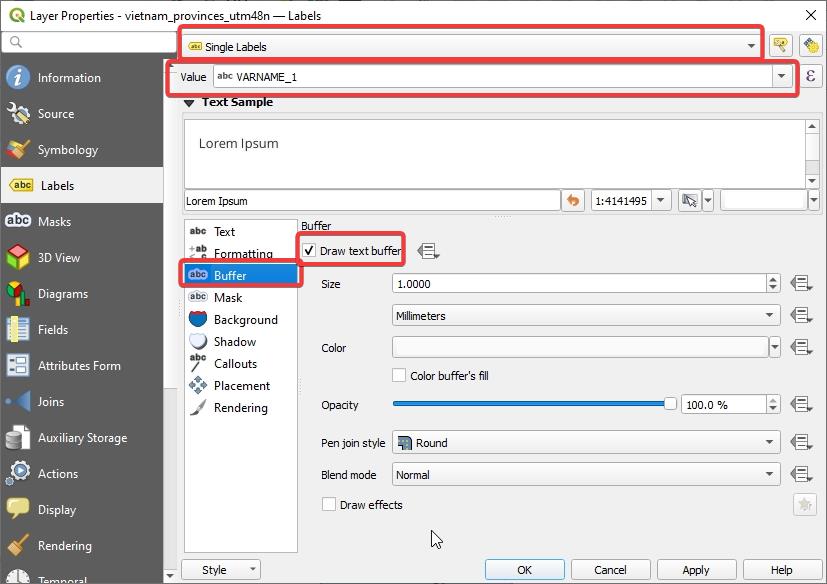
Task: Click the buffer Color swatch
Action: (x=580, y=348)
